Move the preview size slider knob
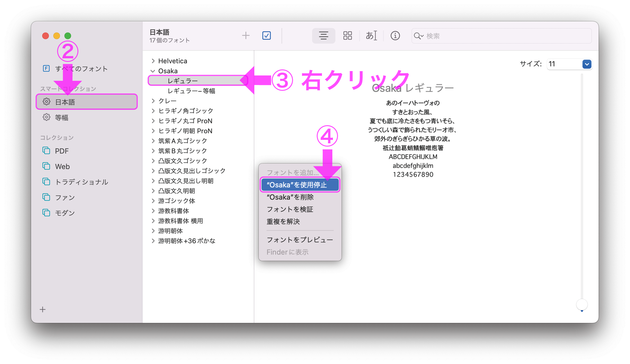The width and height of the screenshot is (630, 364). (x=582, y=304)
